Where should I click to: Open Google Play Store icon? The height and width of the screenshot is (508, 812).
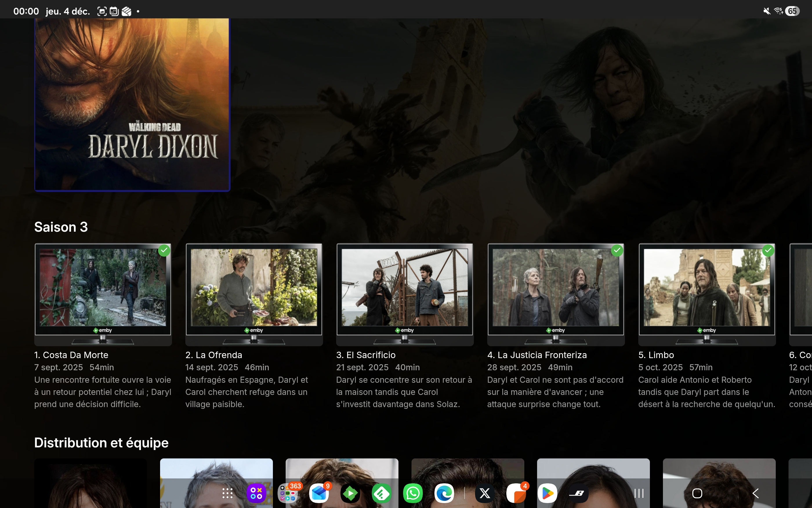click(x=547, y=493)
